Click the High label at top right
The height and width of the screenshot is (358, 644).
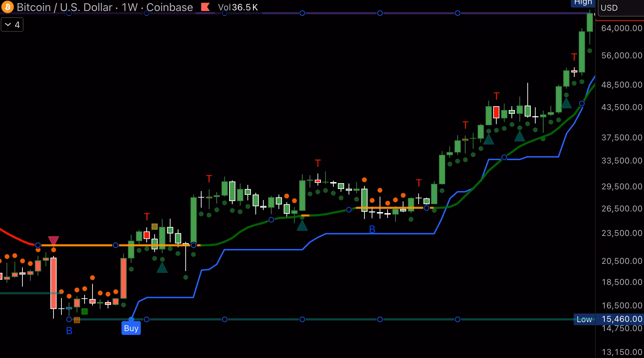pyautogui.click(x=583, y=3)
